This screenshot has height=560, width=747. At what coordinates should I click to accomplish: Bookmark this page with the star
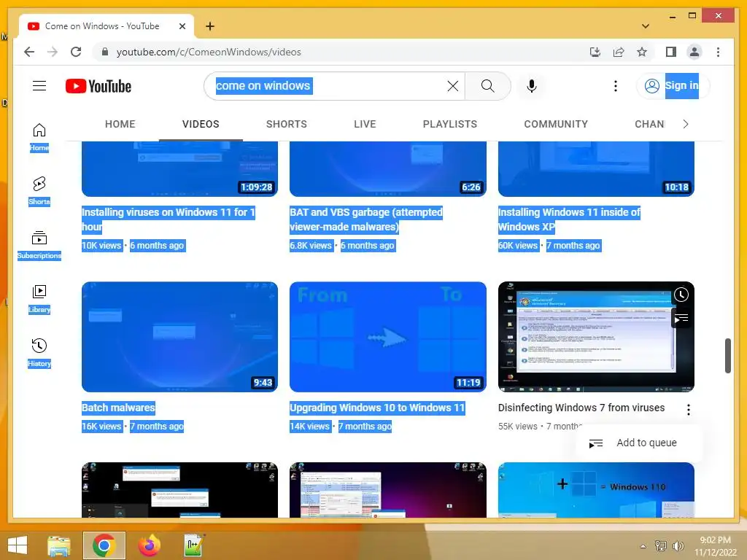(642, 52)
